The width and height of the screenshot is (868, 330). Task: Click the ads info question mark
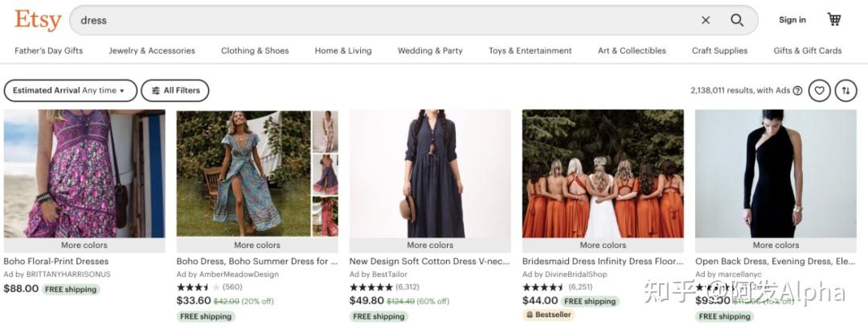797,91
